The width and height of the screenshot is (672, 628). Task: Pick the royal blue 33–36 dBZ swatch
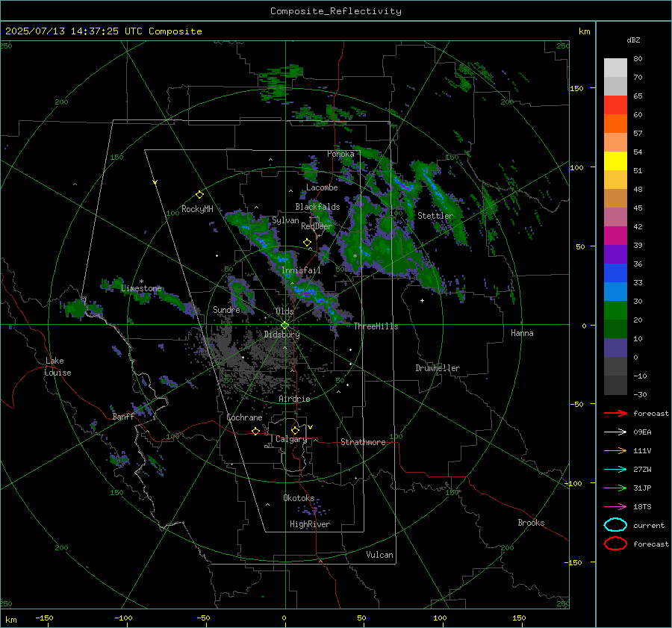pyautogui.click(x=615, y=273)
